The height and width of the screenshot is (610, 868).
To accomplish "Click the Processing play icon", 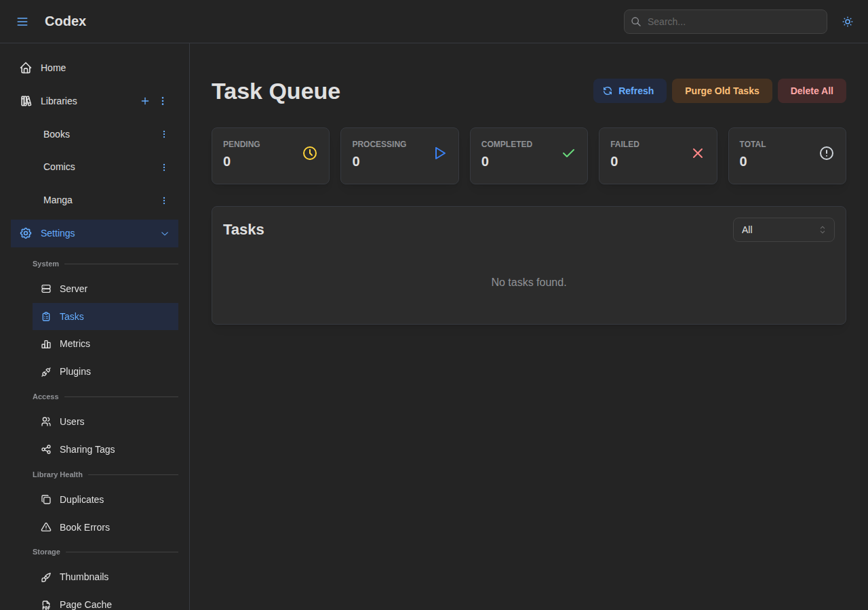I will (x=439, y=152).
